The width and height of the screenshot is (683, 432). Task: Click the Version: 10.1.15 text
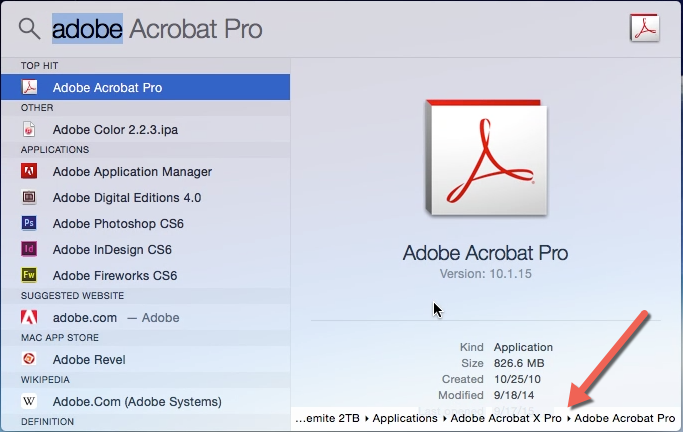tap(486, 273)
